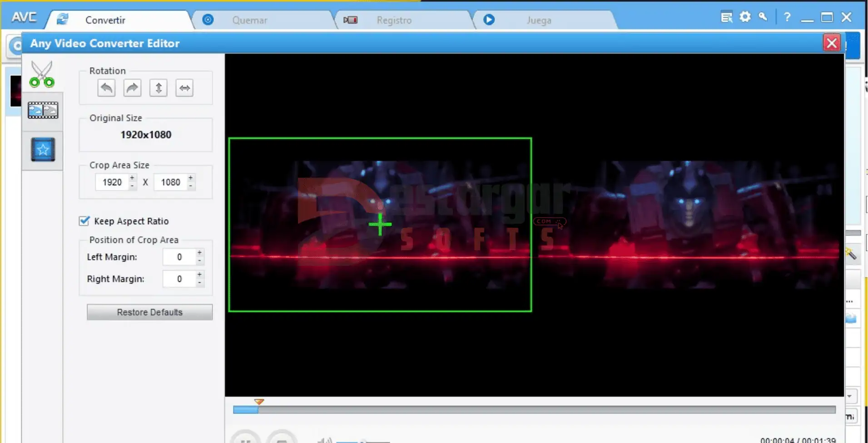Open the star watermark panel
868x443 pixels.
point(43,149)
